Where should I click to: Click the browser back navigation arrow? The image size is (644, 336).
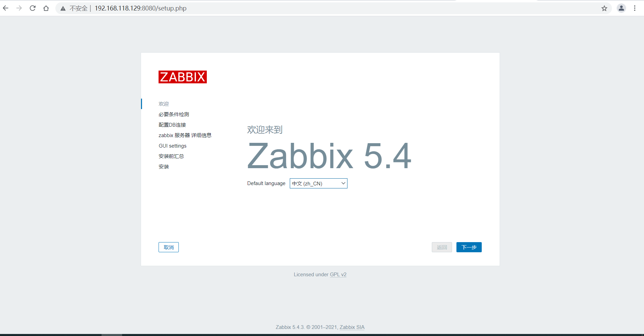tap(5, 8)
